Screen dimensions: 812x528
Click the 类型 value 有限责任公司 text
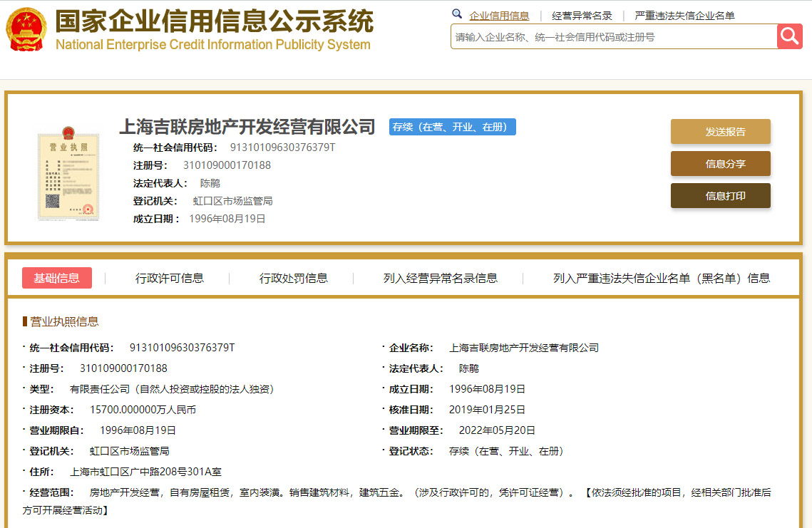(172, 389)
